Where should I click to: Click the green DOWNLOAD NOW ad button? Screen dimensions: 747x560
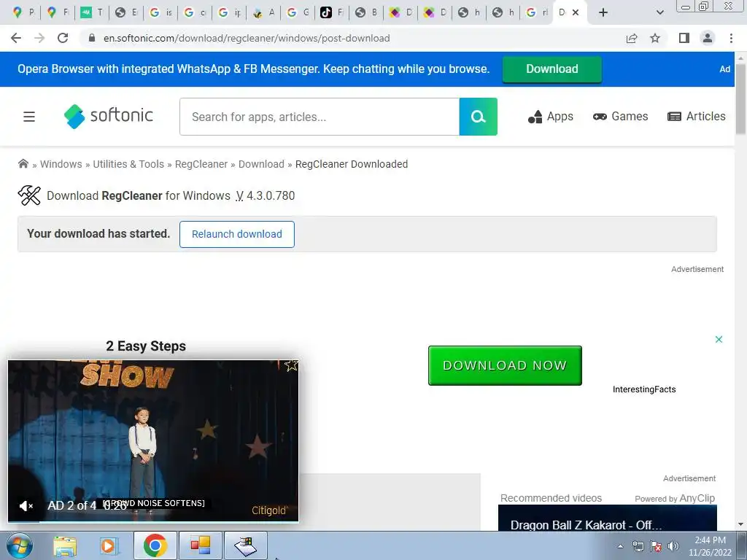point(505,366)
